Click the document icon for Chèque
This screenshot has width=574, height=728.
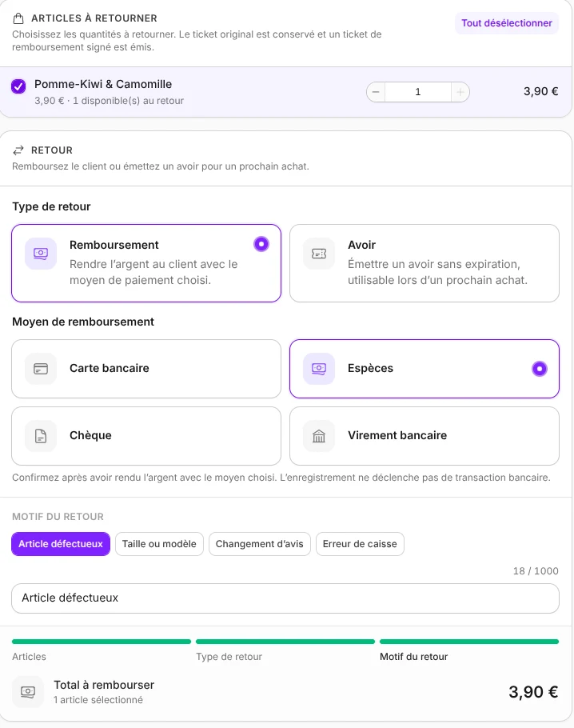tap(41, 436)
